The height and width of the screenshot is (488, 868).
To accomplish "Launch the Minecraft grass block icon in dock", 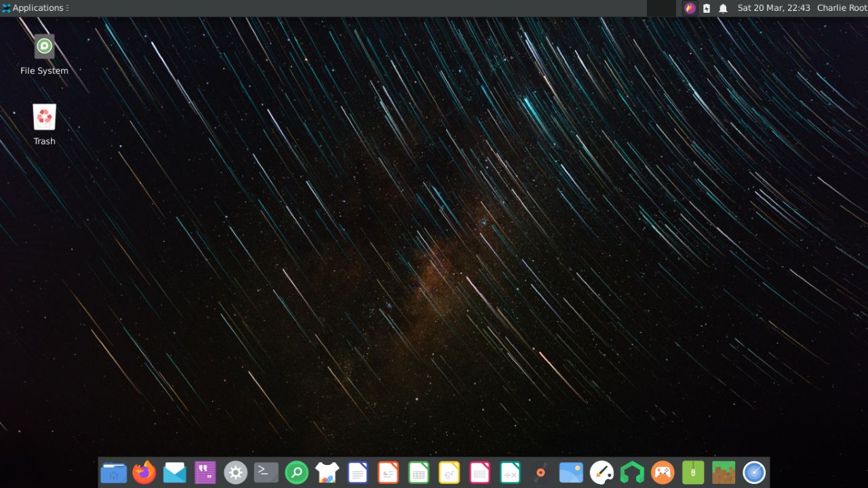I will tap(724, 472).
